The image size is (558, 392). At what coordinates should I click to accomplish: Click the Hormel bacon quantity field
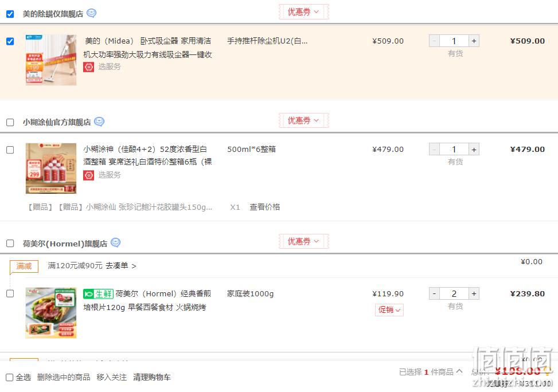(454, 294)
